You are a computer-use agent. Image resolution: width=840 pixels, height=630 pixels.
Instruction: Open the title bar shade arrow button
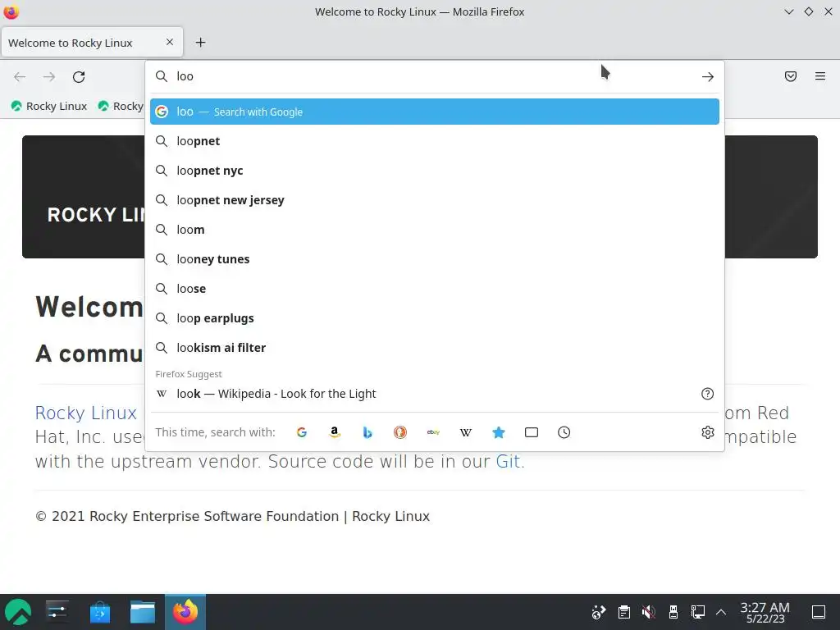[x=788, y=11]
